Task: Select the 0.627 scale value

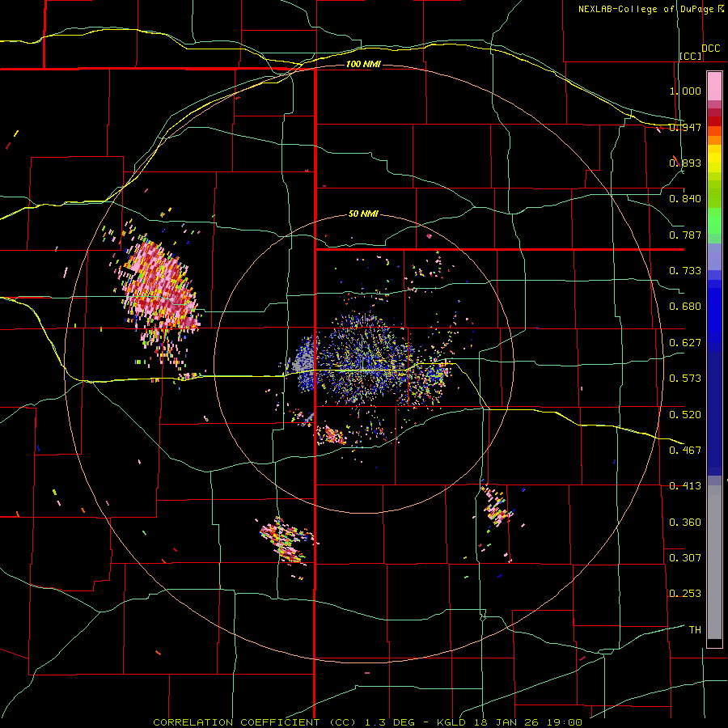Action: [x=685, y=343]
